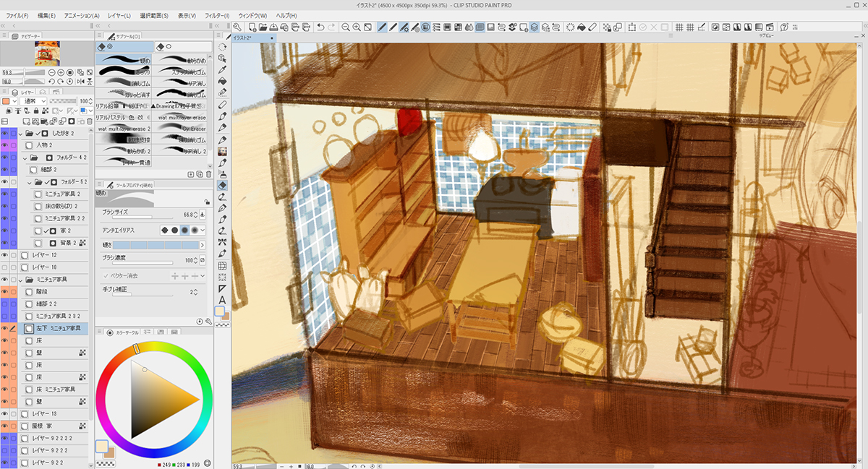Viewport: 868px width, 469px height.
Task: Open the blending mode dropdown 通常
Action: coord(34,101)
